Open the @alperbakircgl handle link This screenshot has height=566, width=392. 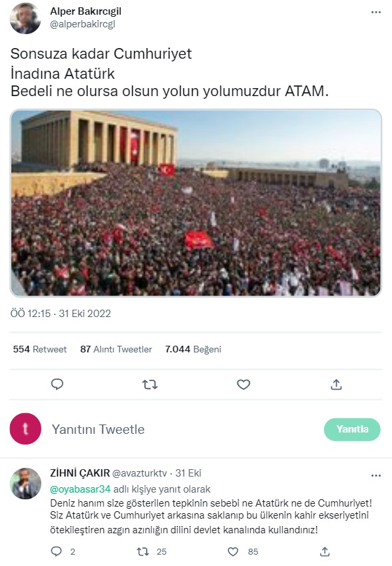click(83, 24)
